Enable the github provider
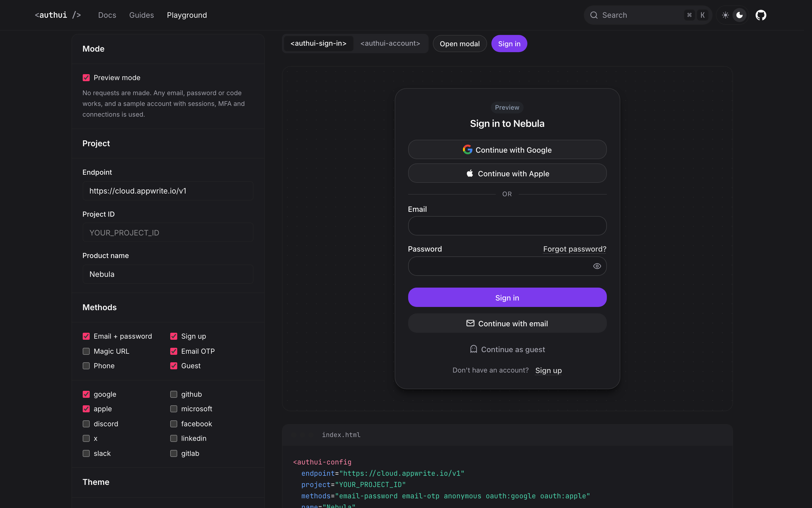The width and height of the screenshot is (812, 508). 173,394
